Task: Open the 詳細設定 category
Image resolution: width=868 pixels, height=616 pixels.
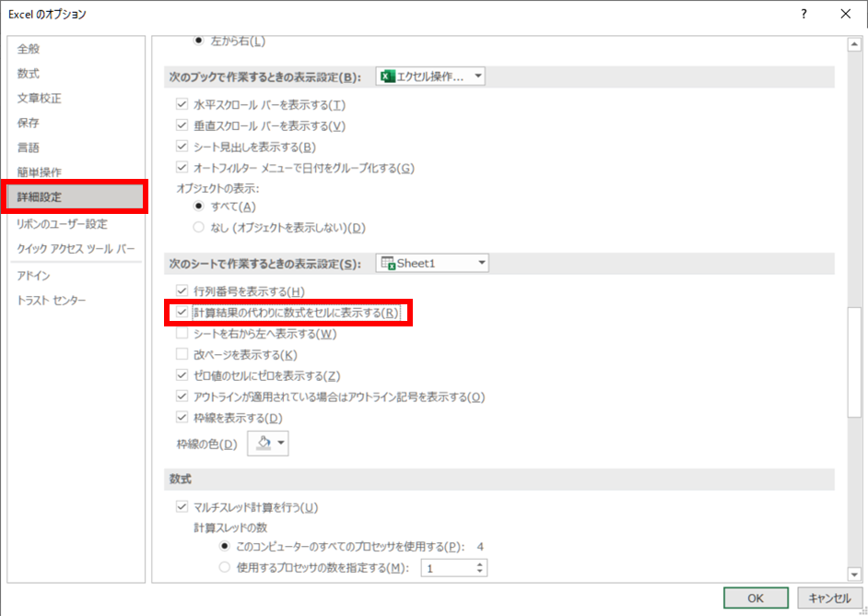Action: pos(76,197)
